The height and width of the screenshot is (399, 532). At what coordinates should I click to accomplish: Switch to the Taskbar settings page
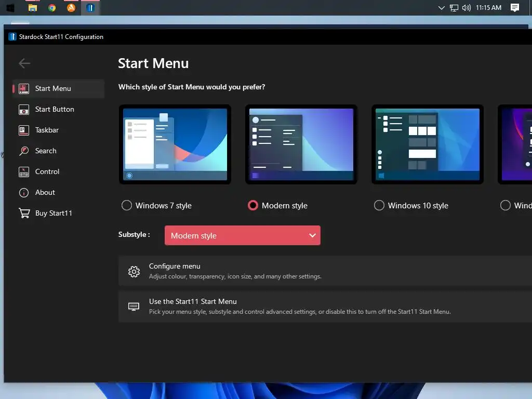58,130
